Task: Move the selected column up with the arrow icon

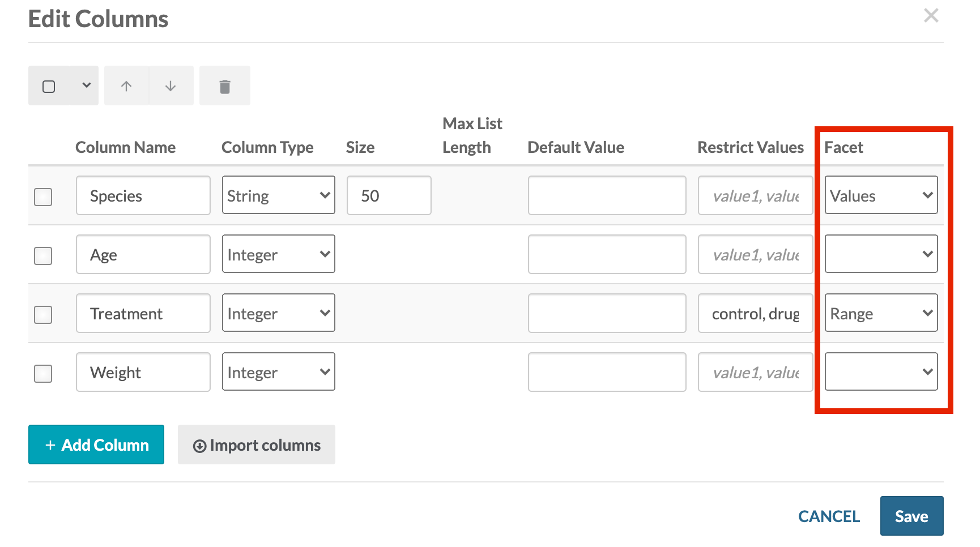Action: click(126, 86)
